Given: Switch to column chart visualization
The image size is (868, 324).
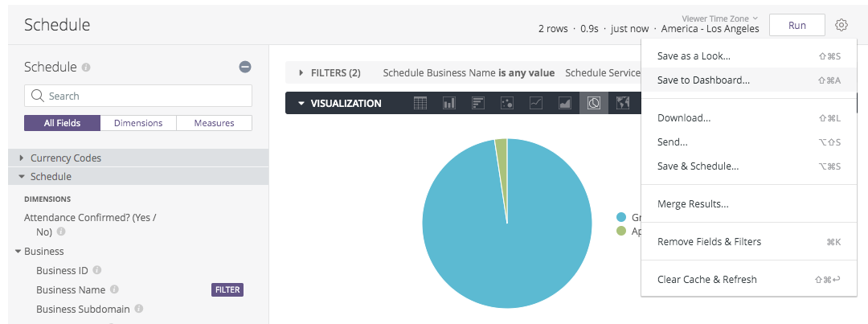Looking at the screenshot, I should click(448, 103).
